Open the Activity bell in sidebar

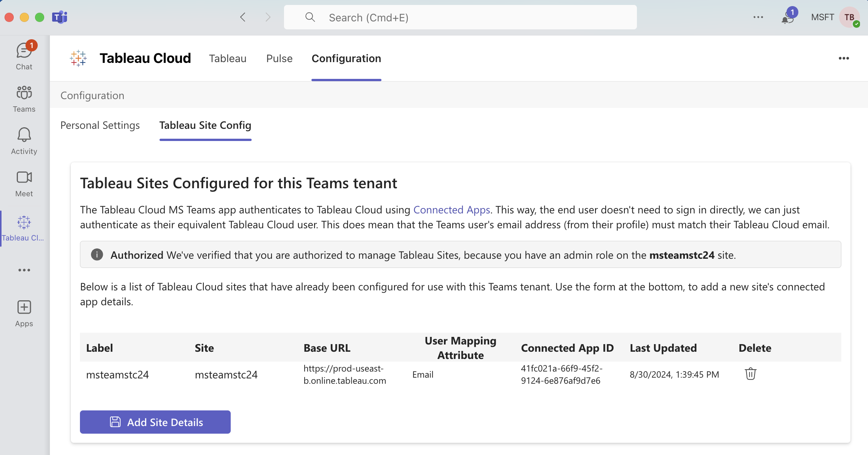pyautogui.click(x=24, y=141)
